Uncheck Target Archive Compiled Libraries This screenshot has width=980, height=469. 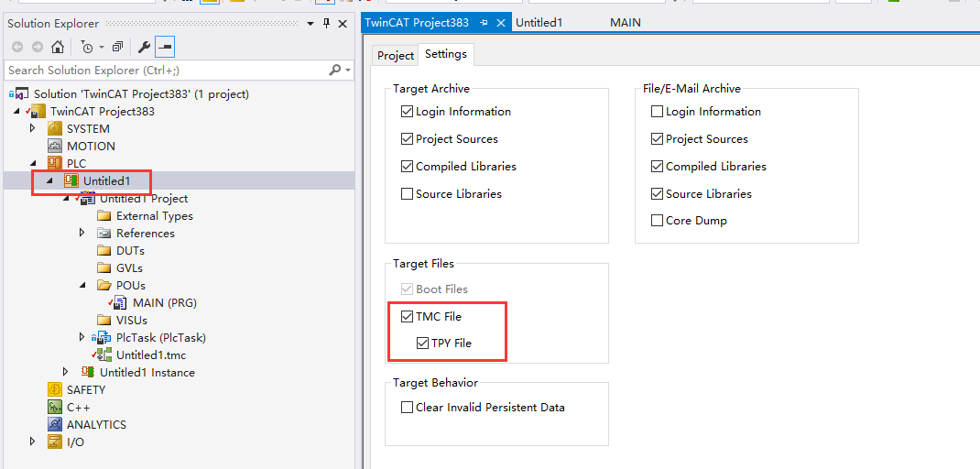coord(407,167)
